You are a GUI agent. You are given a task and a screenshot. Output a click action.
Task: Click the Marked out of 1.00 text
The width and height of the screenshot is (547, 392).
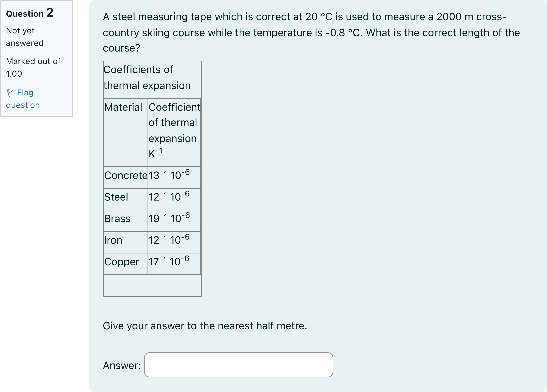[x=33, y=67]
